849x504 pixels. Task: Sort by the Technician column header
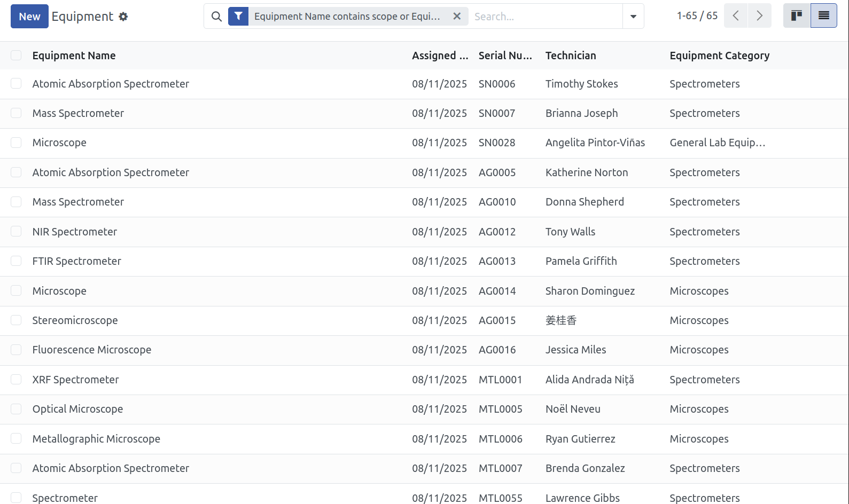pos(571,56)
